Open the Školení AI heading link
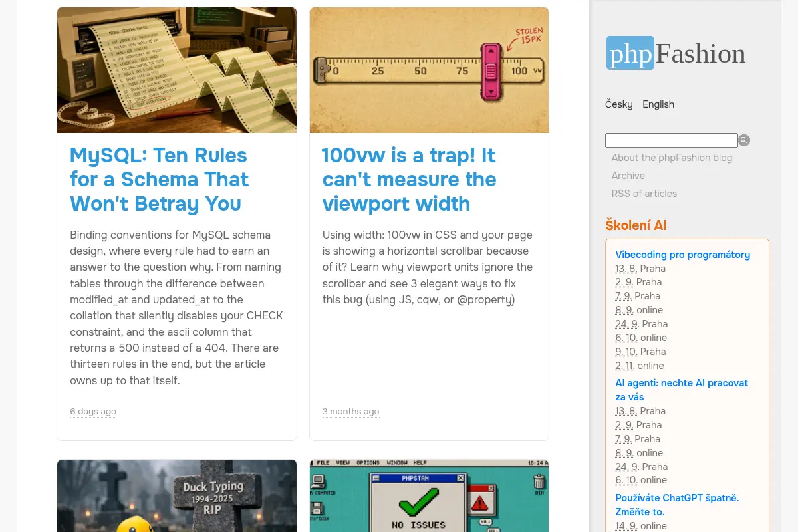Screen dimensions: 798x532 pyautogui.click(x=636, y=225)
